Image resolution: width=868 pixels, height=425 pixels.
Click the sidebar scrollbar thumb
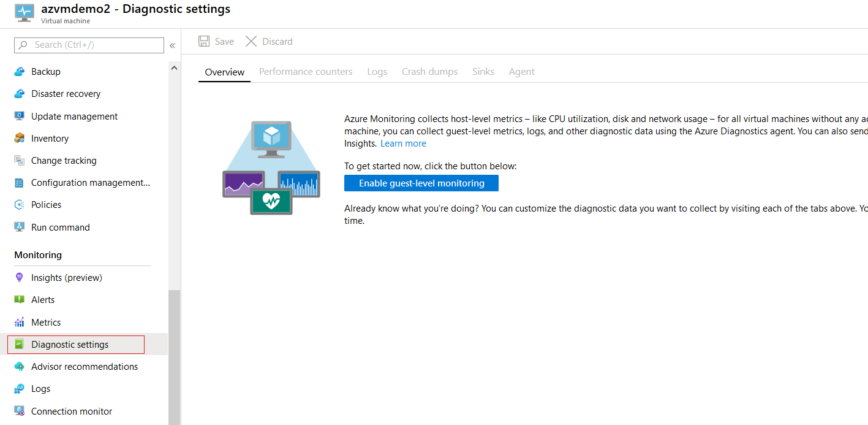coord(175,358)
